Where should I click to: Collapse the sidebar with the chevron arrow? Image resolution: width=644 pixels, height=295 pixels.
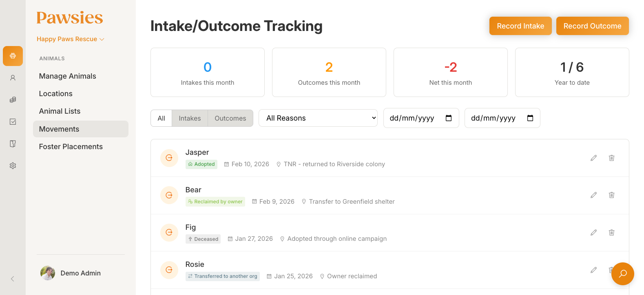(x=12, y=279)
